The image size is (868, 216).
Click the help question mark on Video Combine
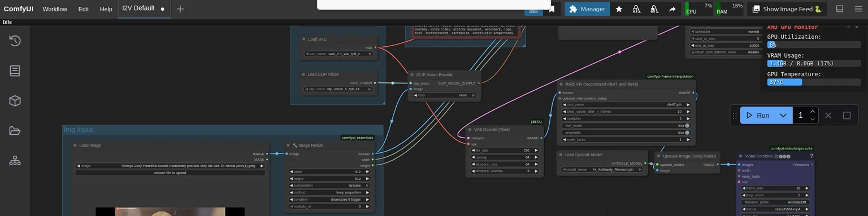(811, 156)
